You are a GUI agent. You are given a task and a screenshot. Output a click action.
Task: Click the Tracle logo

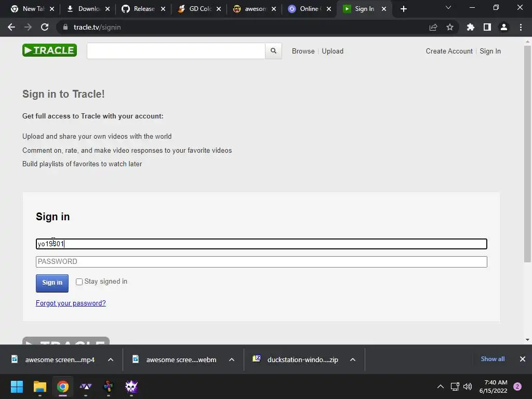pos(49,50)
